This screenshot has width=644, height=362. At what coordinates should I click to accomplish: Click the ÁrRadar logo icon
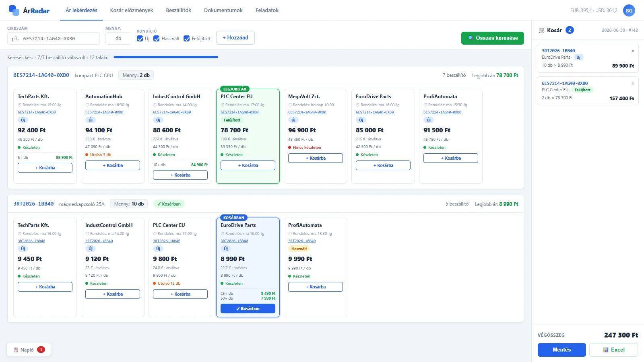pos(14,10)
